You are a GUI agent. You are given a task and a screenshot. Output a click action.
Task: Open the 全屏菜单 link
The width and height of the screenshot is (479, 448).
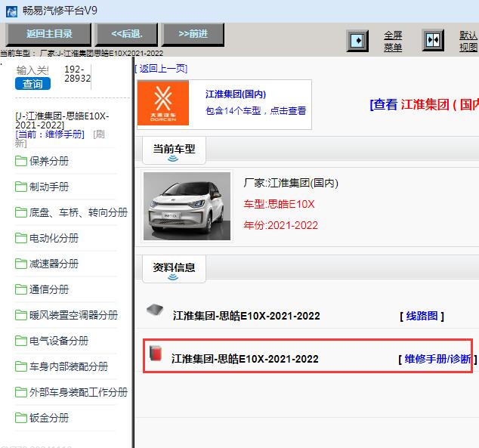coord(393,42)
